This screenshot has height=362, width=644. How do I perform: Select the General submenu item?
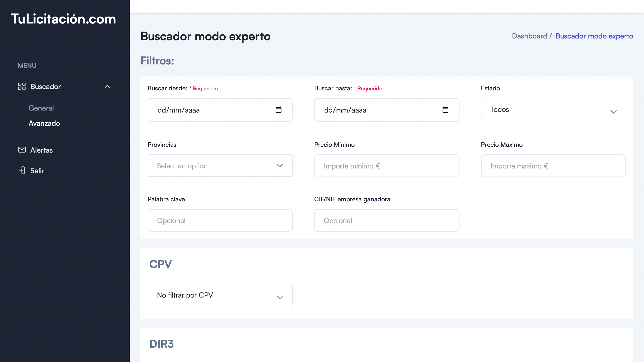pos(41,108)
